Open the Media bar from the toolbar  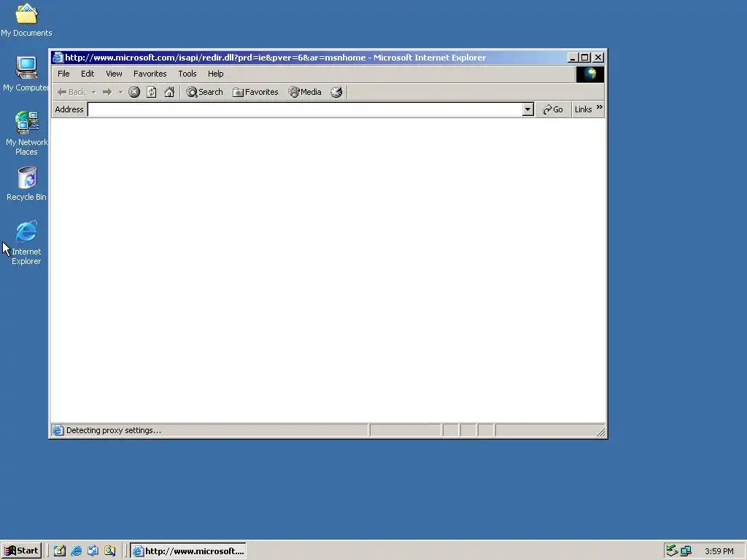click(x=305, y=92)
